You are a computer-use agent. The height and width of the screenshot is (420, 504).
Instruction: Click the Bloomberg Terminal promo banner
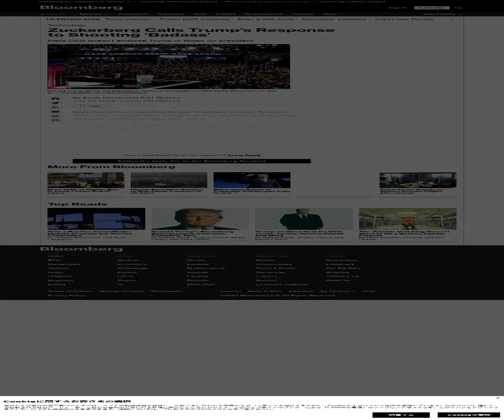point(192,161)
